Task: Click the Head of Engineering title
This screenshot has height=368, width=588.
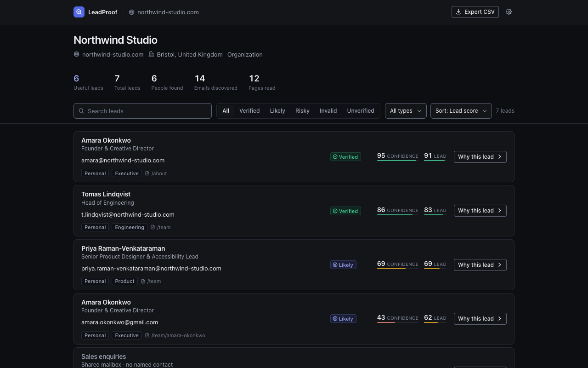Action: tap(107, 203)
